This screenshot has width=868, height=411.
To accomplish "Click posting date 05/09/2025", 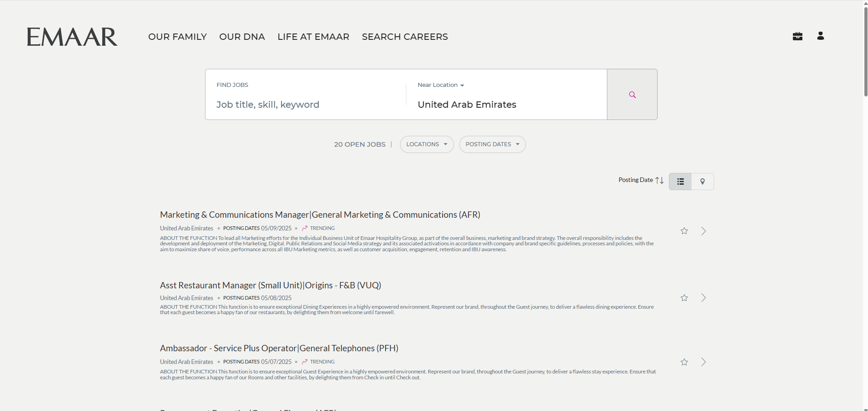I will [277, 228].
